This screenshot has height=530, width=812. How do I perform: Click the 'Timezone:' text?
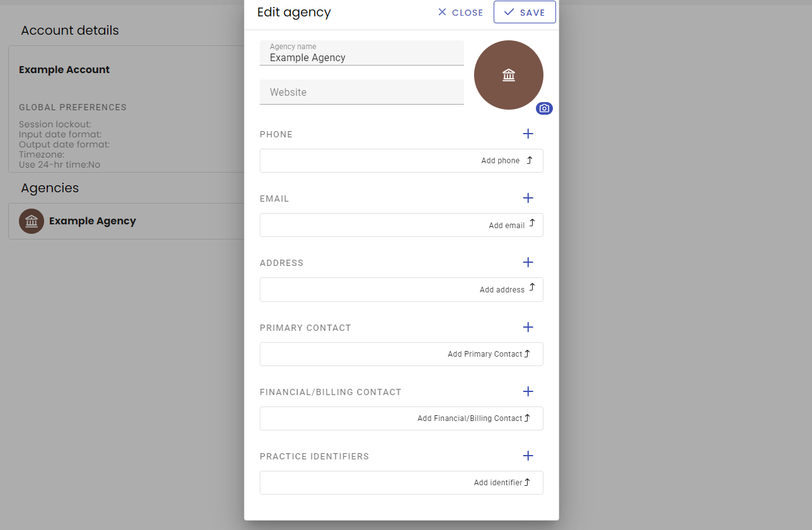(42, 154)
